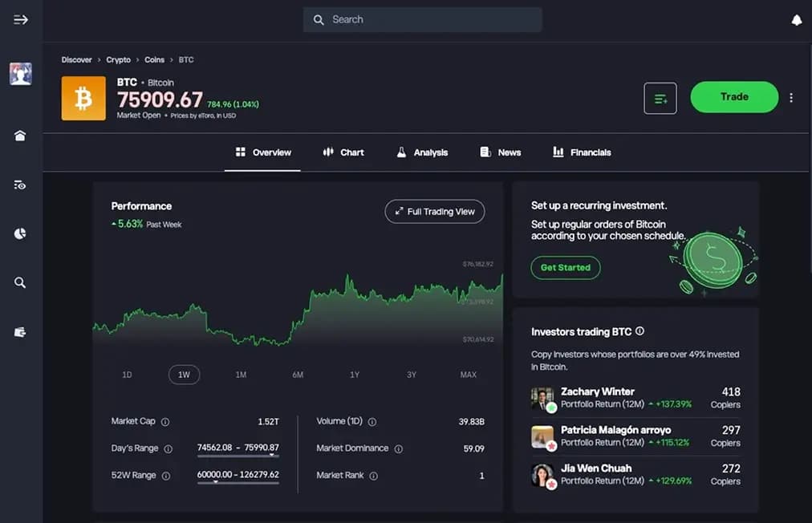Open the Portfolio pie chart icon
Screen dimensions: 812x523
pyautogui.click(x=21, y=233)
